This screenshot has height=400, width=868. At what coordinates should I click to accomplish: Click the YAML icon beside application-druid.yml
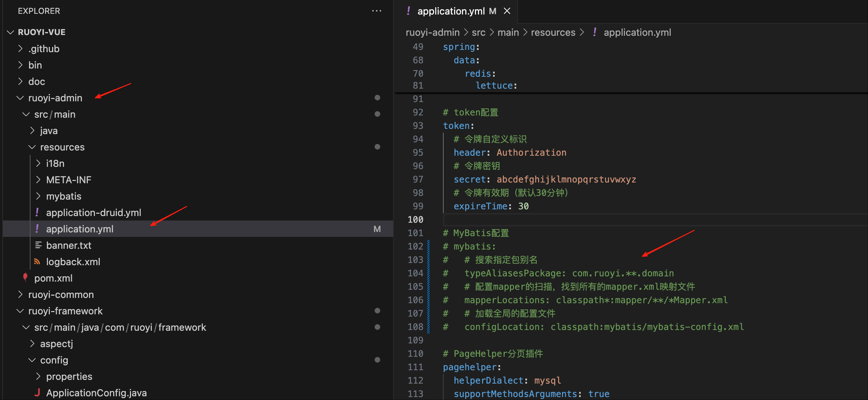[x=37, y=212]
